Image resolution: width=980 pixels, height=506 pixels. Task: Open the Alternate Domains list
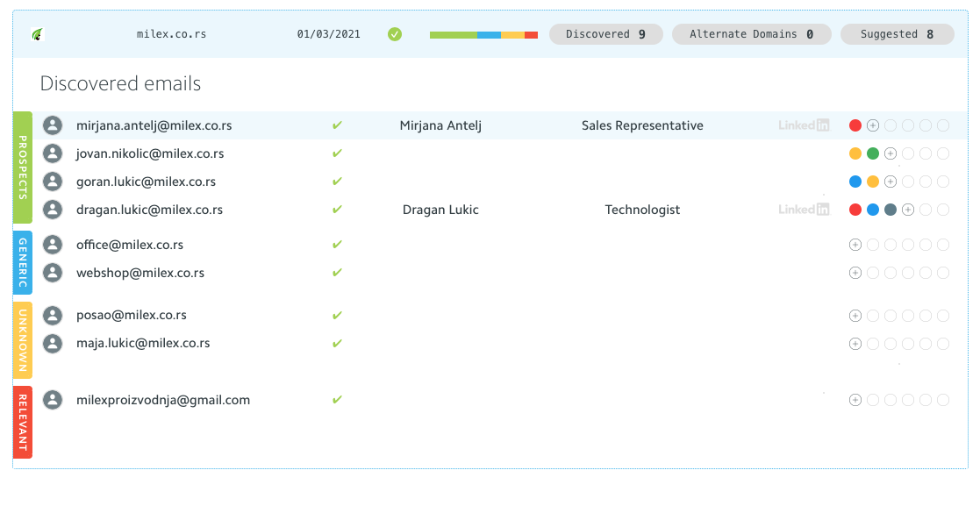click(x=751, y=34)
